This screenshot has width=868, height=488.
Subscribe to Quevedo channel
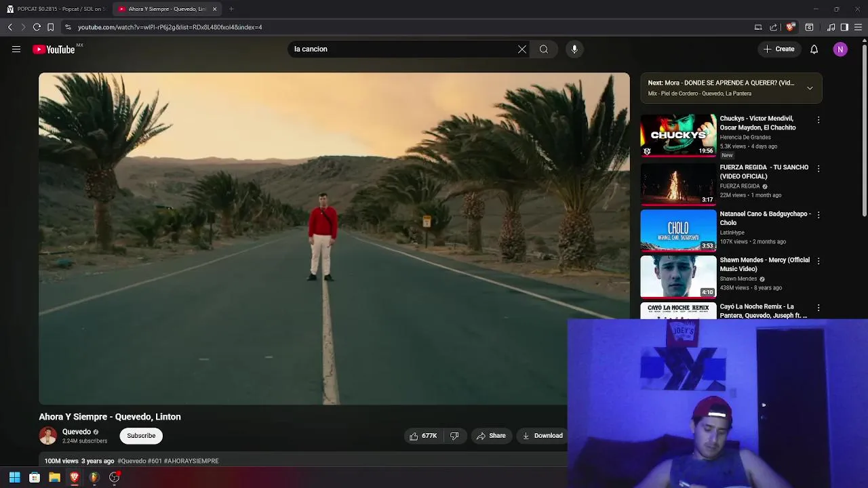[141, 436]
